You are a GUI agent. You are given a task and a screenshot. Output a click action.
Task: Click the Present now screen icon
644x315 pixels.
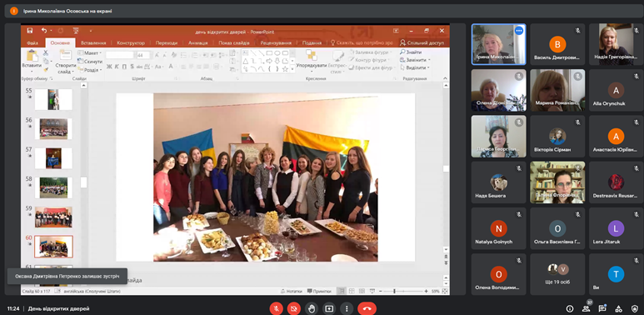pyautogui.click(x=329, y=308)
